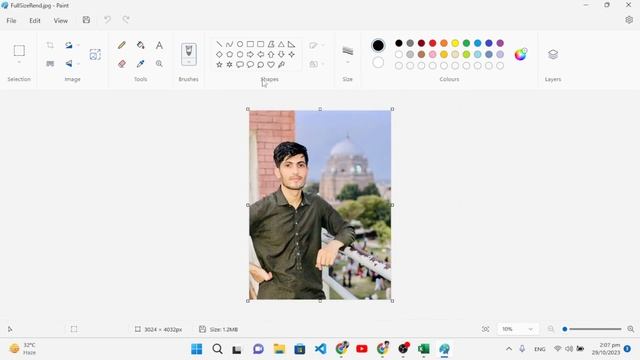Select the Heart shape
The width and height of the screenshot is (640, 360).
click(271, 64)
